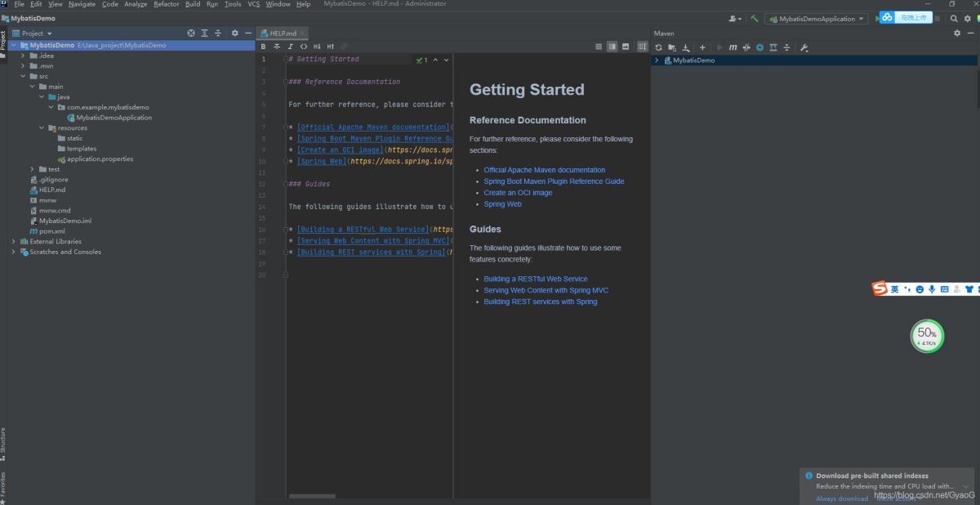Switch to the HELP.md editor tab

tap(282, 34)
